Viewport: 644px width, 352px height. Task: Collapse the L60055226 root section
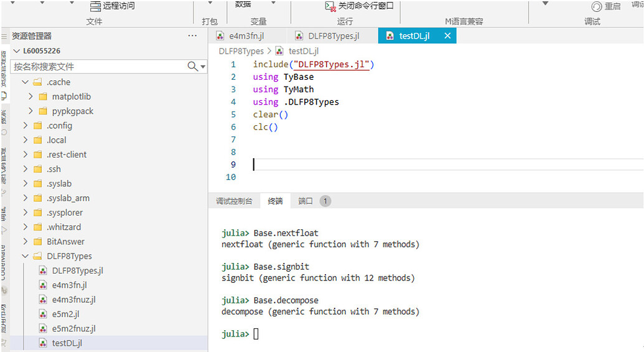(17, 51)
